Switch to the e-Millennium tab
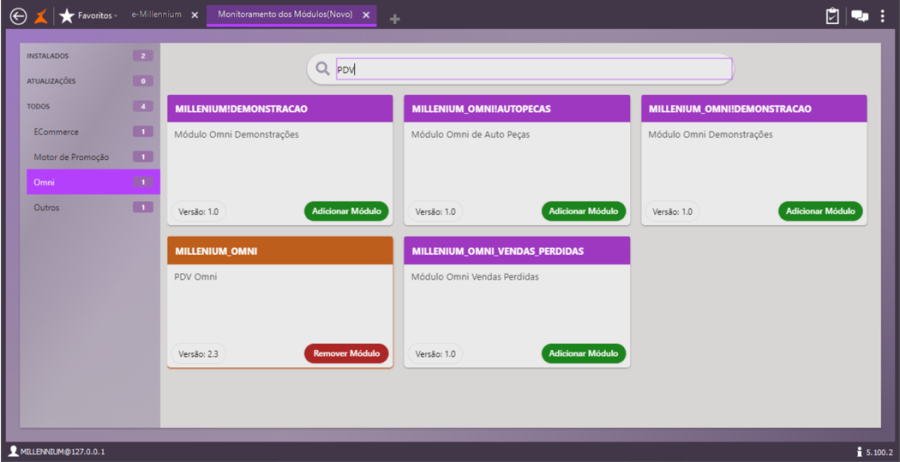The image size is (900, 462). [156, 14]
